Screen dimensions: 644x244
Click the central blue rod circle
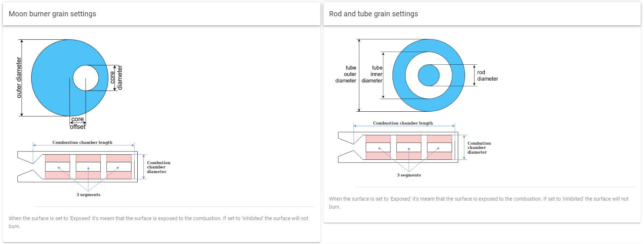428,75
